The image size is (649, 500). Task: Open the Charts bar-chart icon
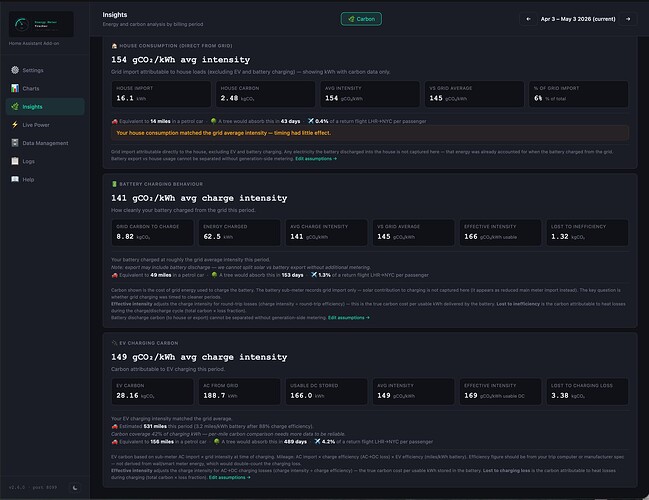[15, 88]
